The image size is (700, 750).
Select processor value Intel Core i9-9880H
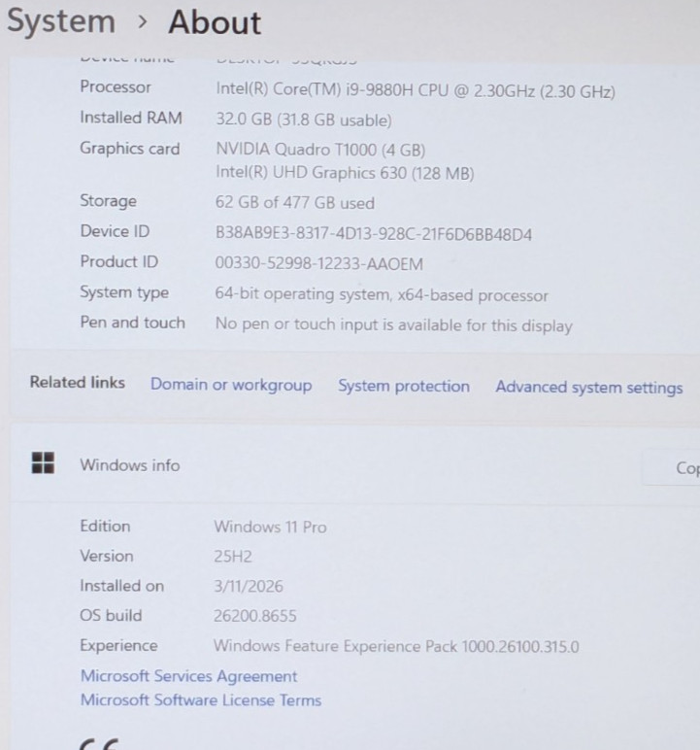pyautogui.click(x=416, y=90)
